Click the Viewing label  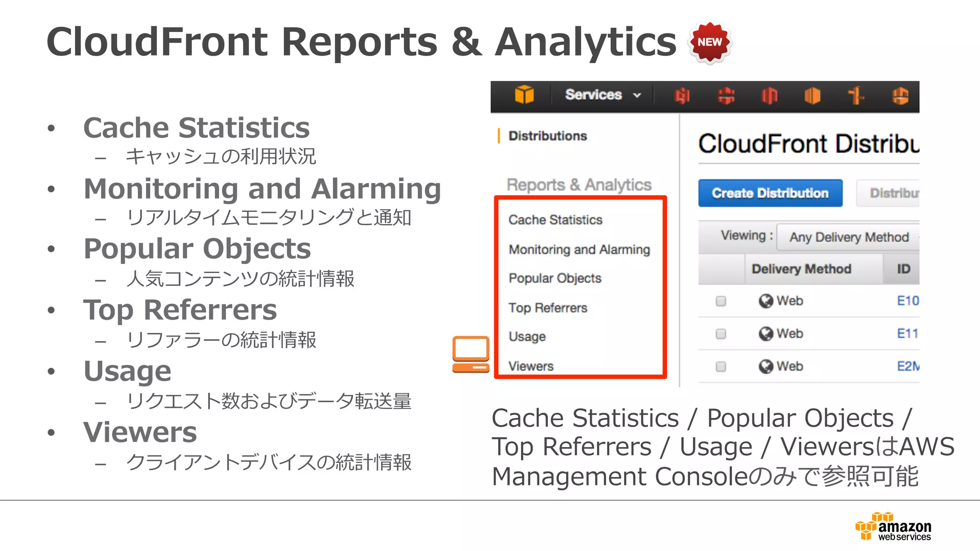(x=746, y=235)
